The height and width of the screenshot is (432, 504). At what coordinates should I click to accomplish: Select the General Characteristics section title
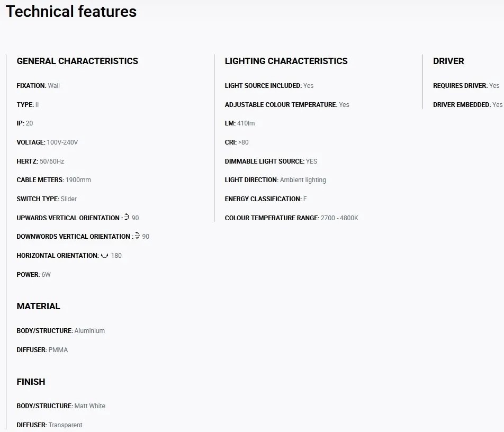coord(77,61)
